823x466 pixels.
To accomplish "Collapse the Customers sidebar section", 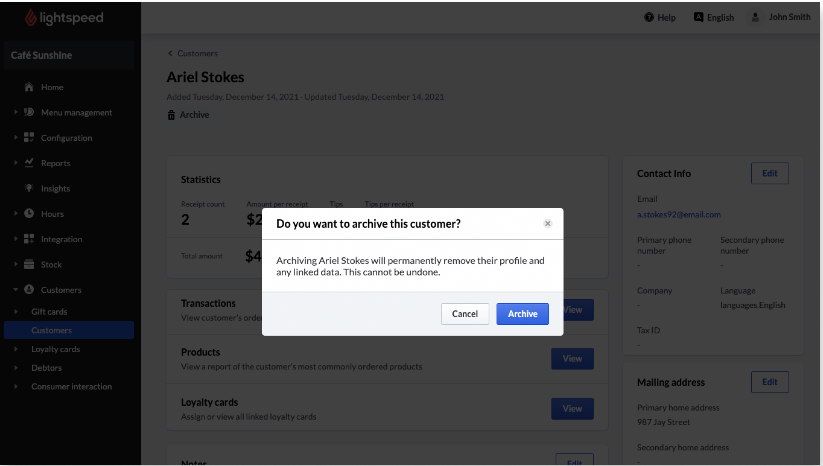I will click(x=16, y=290).
